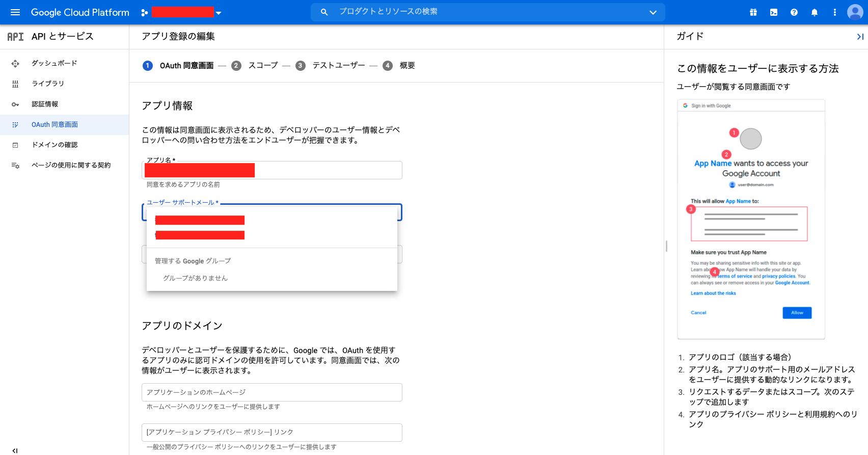Focus the products and resources search field
The image size is (868, 455).
pos(488,12)
